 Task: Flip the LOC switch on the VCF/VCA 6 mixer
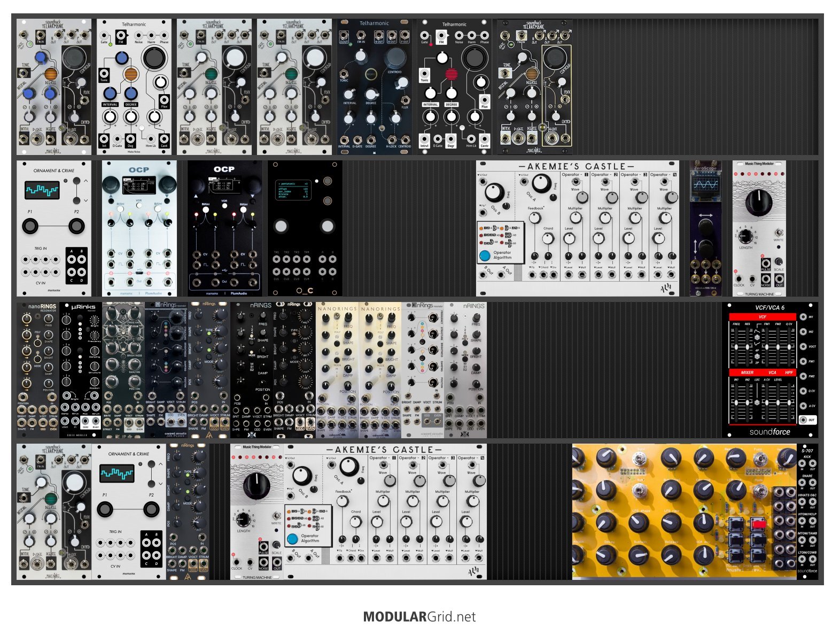pos(757,402)
